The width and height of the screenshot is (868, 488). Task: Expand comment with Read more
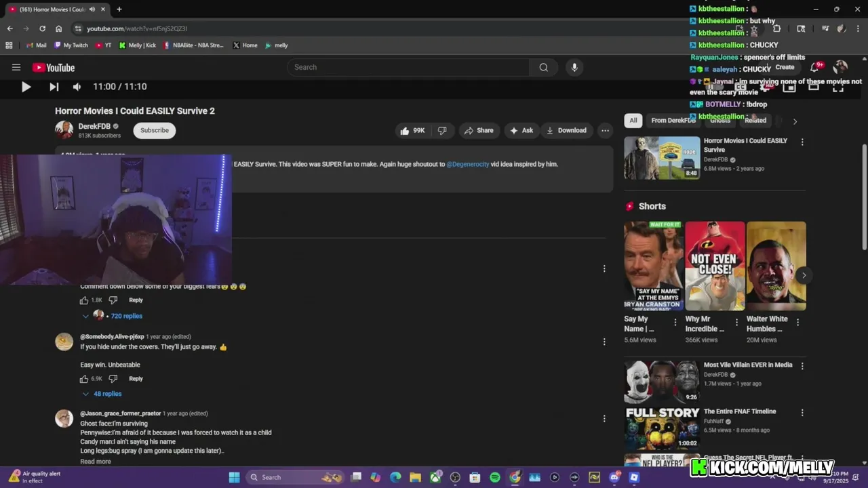point(96,462)
